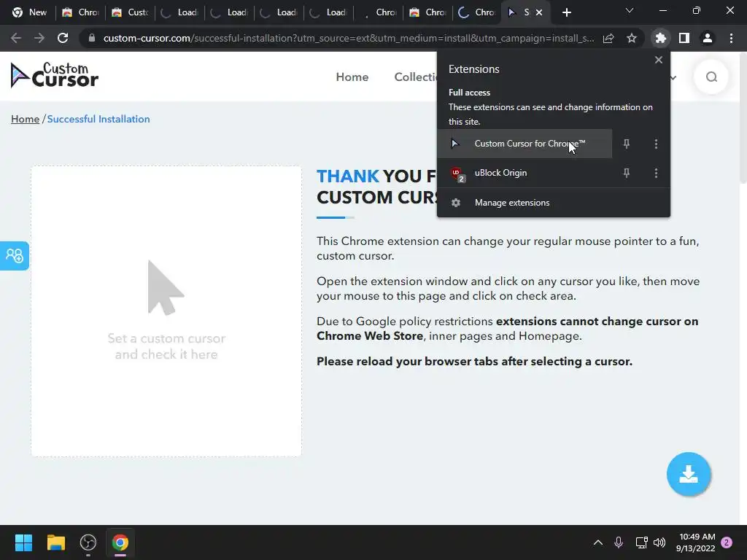The width and height of the screenshot is (747, 560).
Task: Open Chrome's three-dot main menu
Action: [731, 38]
